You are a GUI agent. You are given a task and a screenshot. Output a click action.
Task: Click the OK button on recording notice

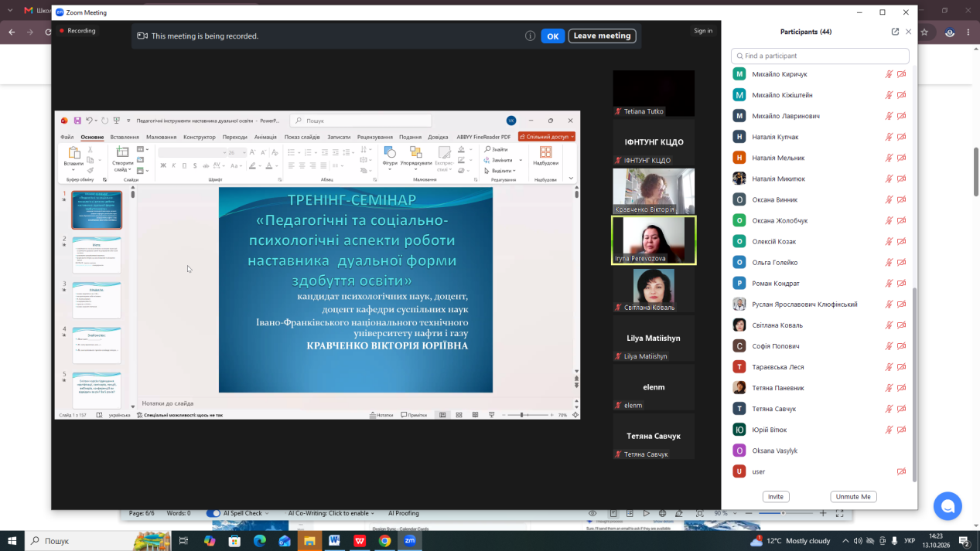click(552, 36)
